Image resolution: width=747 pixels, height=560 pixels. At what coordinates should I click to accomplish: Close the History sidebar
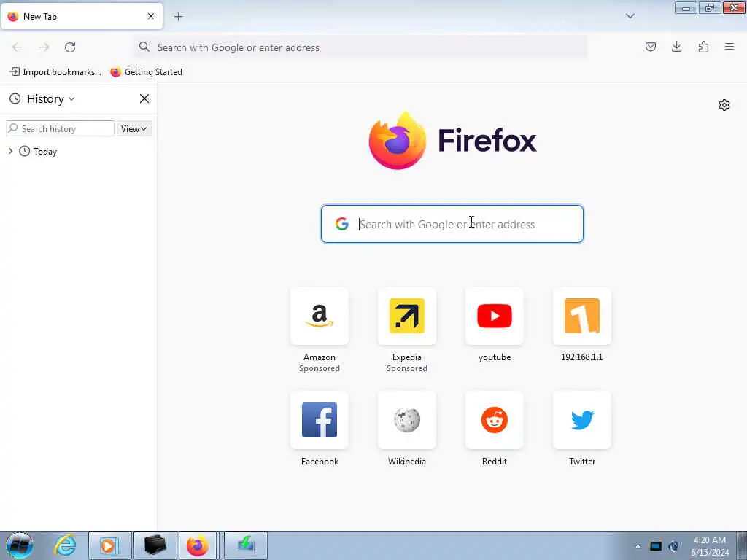coord(144,98)
